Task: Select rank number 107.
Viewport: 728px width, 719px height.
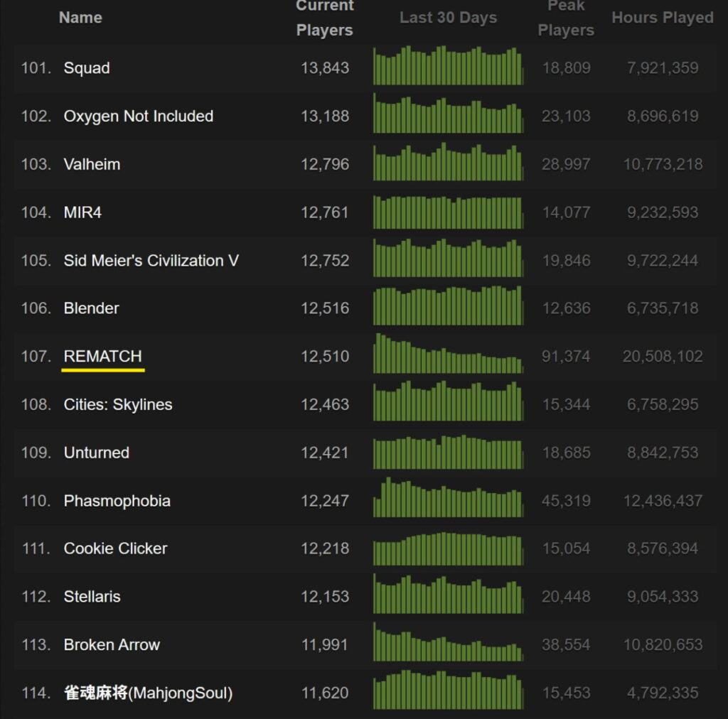Action: (36, 356)
